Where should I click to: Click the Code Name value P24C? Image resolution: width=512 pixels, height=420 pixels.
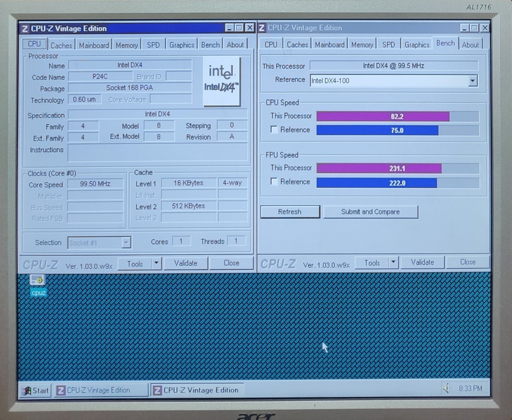pos(100,76)
